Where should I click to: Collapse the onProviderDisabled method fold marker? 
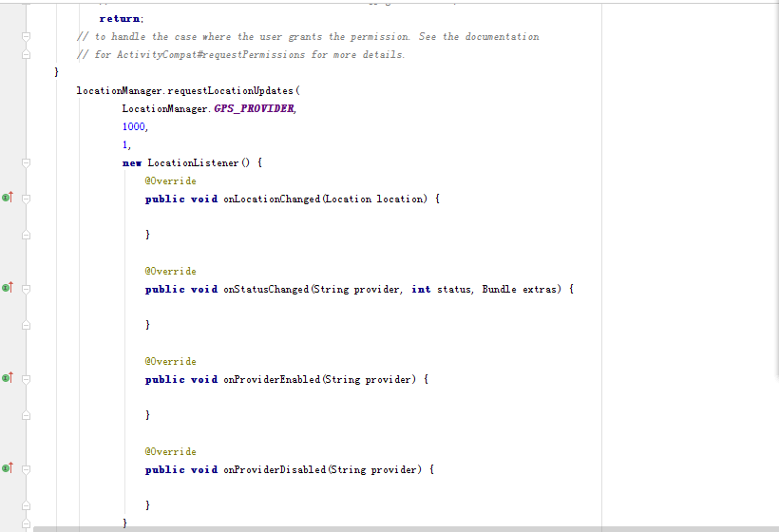(x=27, y=469)
